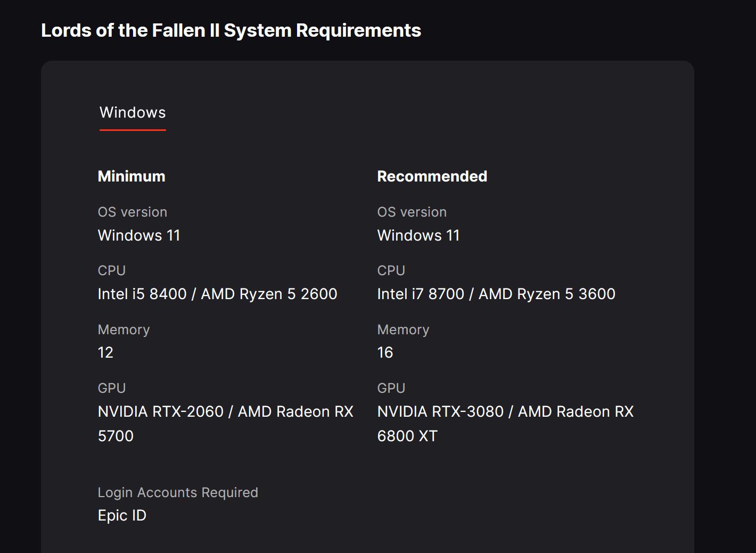Click the NVIDIA RTX-2060 GPU text

[160, 411]
